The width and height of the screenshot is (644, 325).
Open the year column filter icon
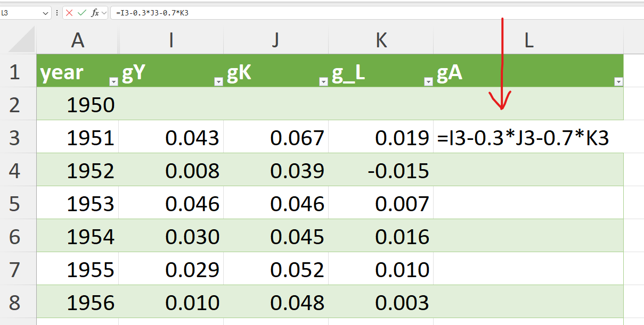pos(112,81)
